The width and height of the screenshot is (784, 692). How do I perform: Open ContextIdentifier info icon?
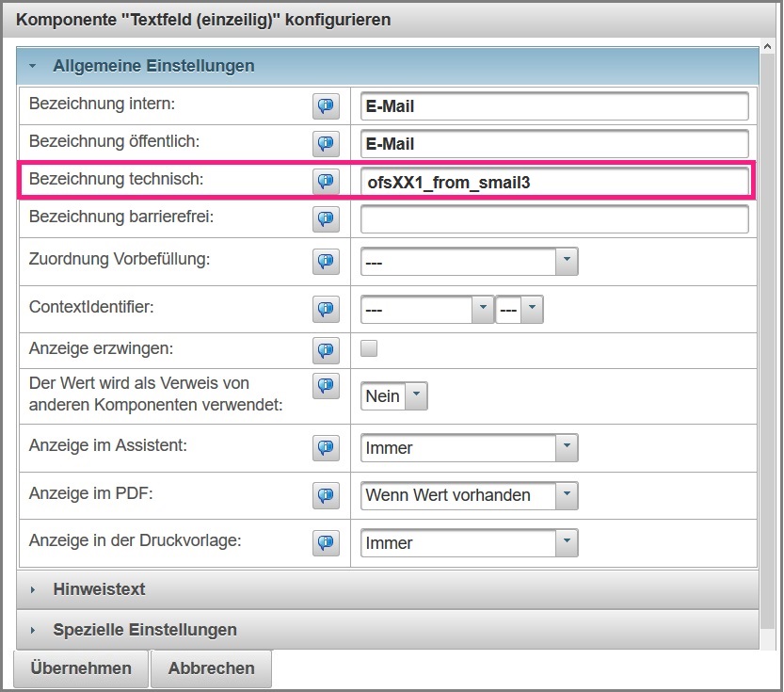click(x=326, y=309)
